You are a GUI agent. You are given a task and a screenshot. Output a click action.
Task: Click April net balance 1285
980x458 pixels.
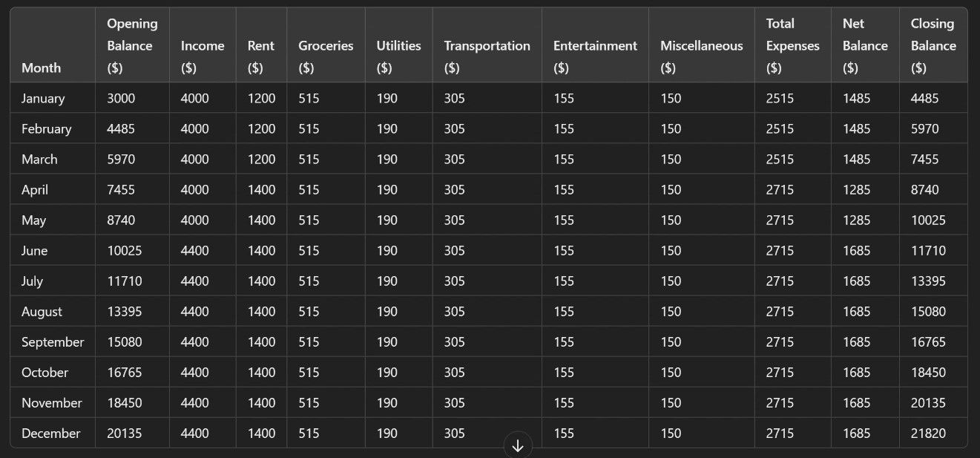tap(856, 189)
